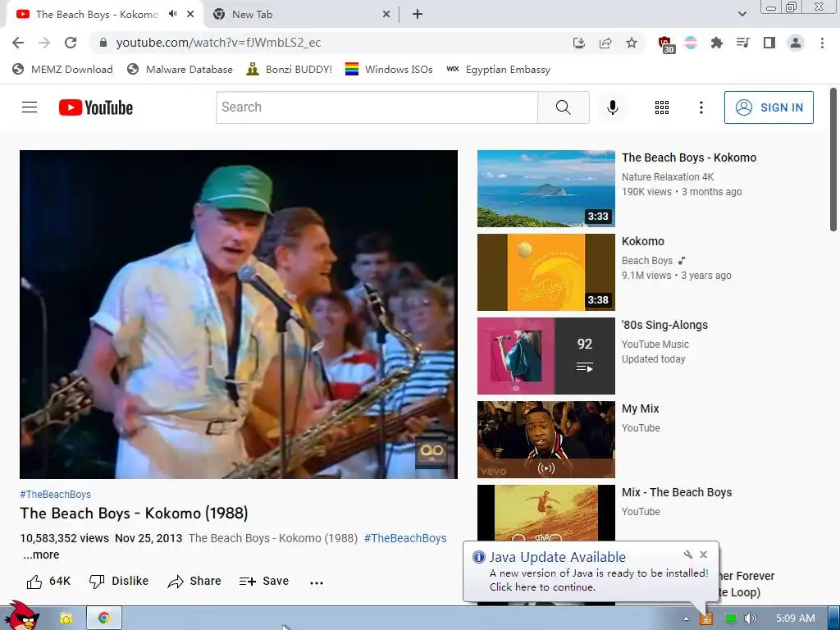Viewport: 840px width, 630px height.
Task: Open the uBlock Origin extension icon
Action: [665, 44]
